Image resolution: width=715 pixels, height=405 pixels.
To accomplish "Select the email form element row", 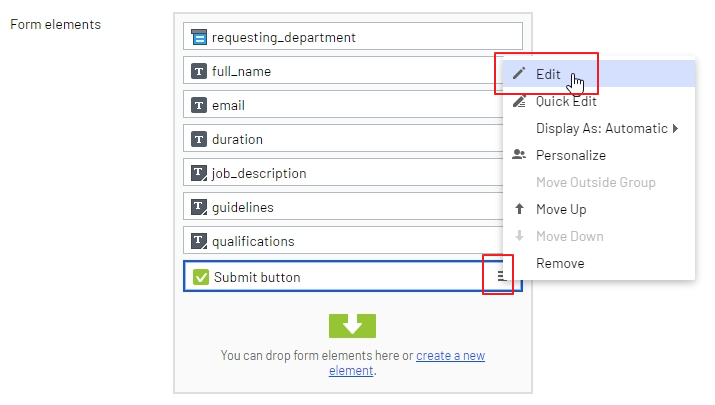I will (340, 106).
